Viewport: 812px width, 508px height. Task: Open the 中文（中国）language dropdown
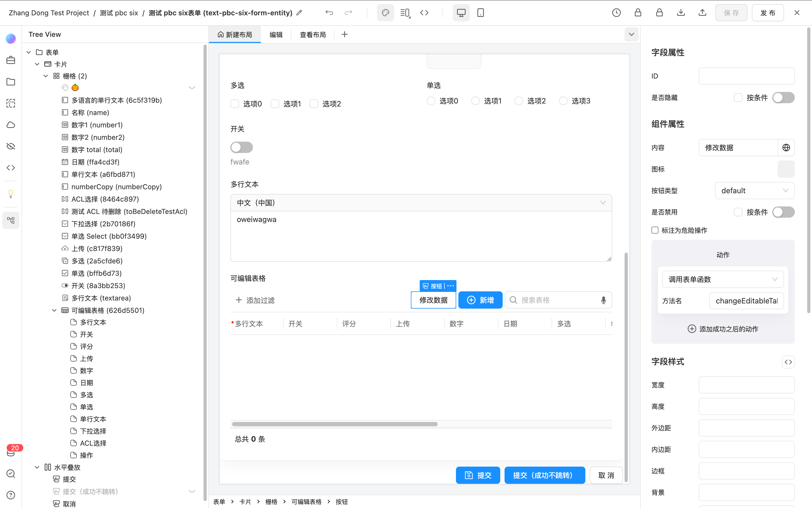(421, 203)
